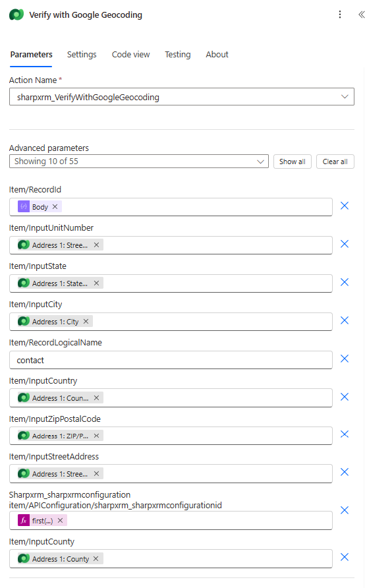Collapse the panel with double chevron icon
This screenshot has width=365, height=588.
361,15
